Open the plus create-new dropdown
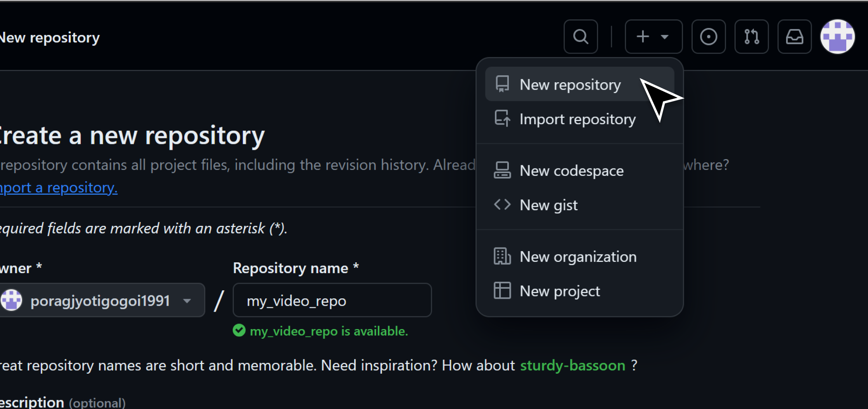868x409 pixels. tap(654, 37)
